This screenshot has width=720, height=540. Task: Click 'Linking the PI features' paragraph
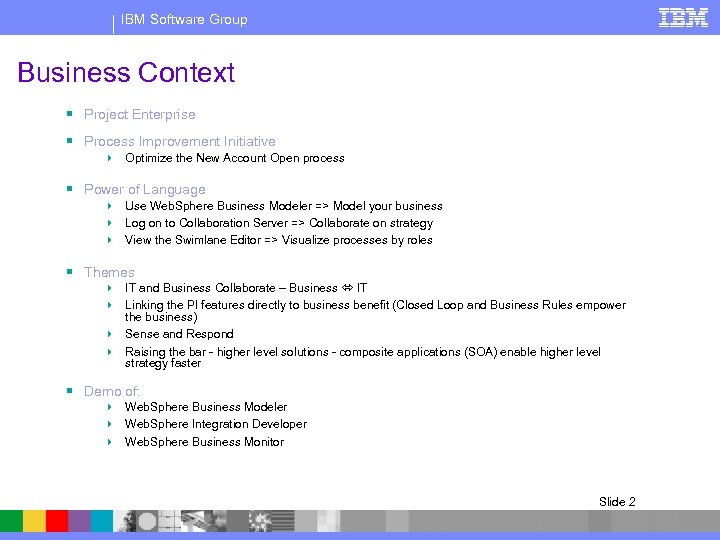[x=375, y=311]
